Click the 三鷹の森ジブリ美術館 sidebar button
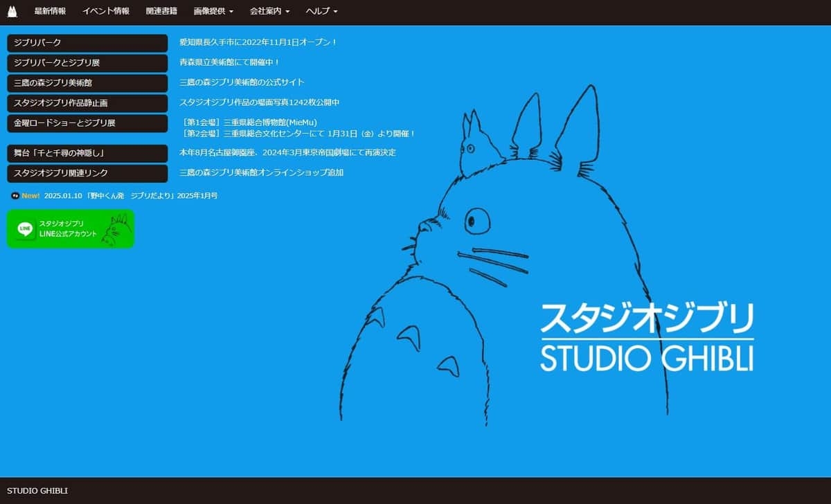831x504 pixels. 87,82
